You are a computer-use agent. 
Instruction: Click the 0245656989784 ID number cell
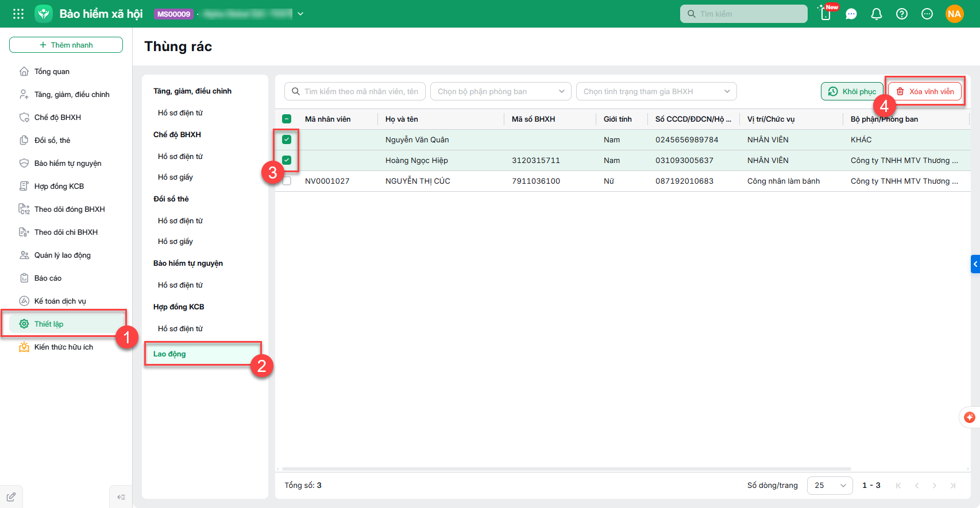687,139
